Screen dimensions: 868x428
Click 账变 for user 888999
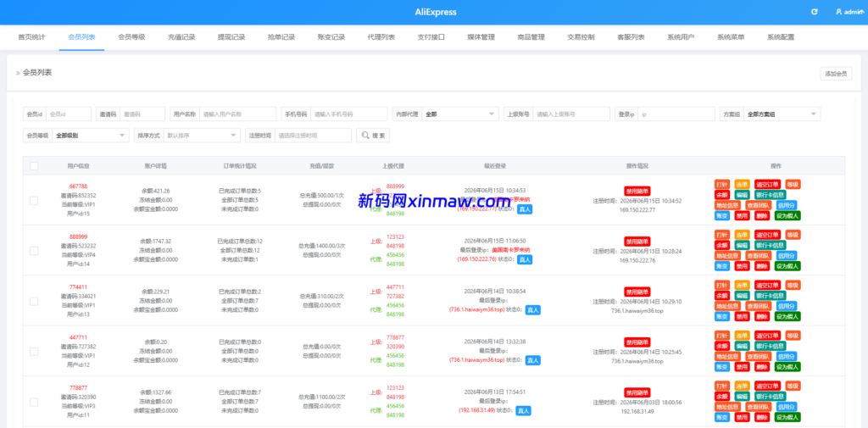722,266
